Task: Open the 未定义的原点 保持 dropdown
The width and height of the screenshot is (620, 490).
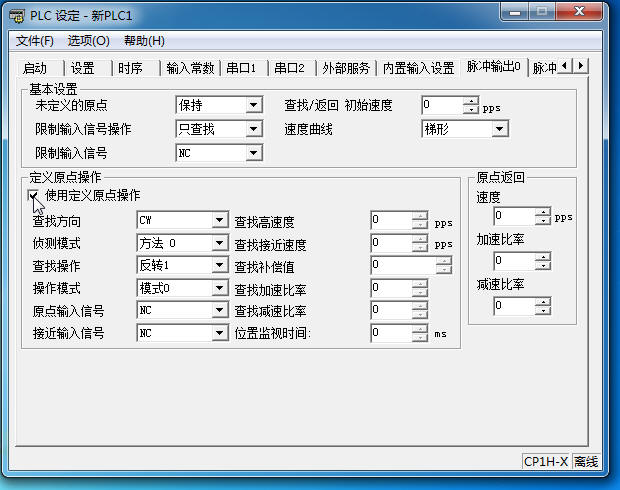Action: [253, 105]
